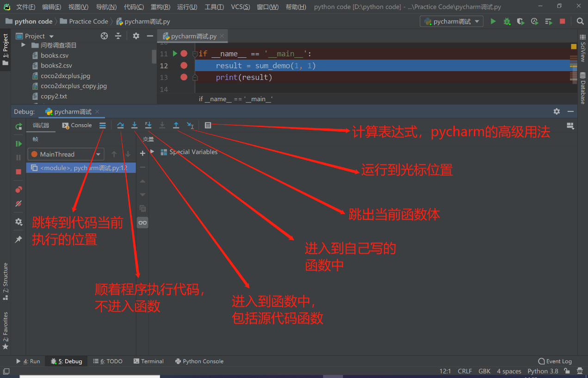Expand Special Variables in the variables panel

(x=152, y=152)
